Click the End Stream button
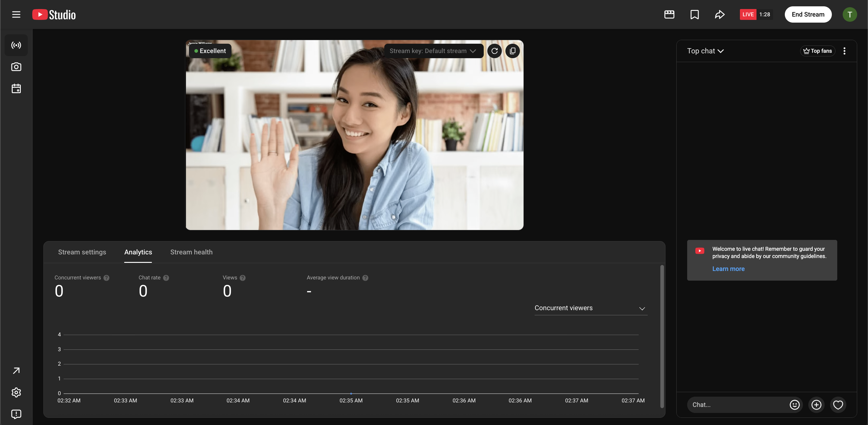Image resolution: width=868 pixels, height=425 pixels. tap(808, 14)
